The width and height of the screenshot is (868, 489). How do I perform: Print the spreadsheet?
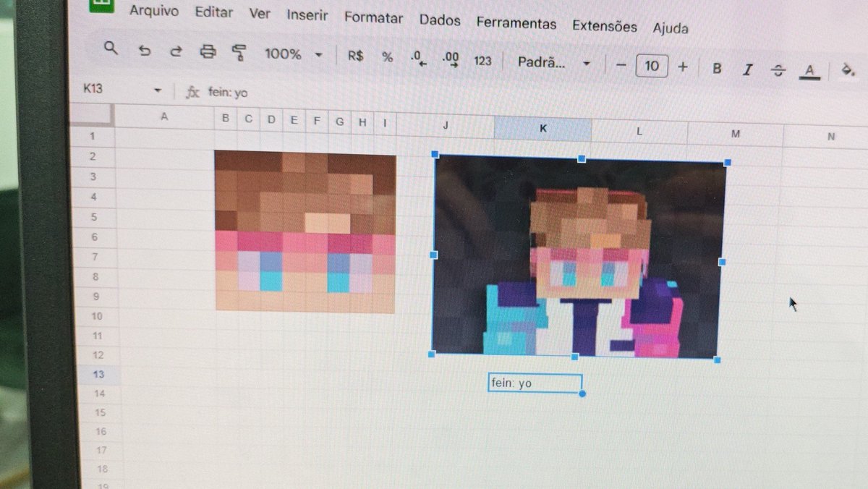pyautogui.click(x=208, y=51)
